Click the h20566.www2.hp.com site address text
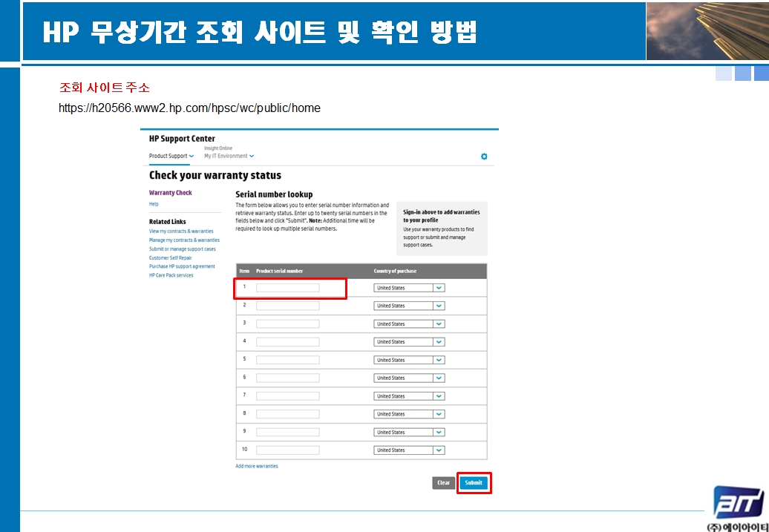Screen dimensions: 769x532 pyautogui.click(x=189, y=108)
